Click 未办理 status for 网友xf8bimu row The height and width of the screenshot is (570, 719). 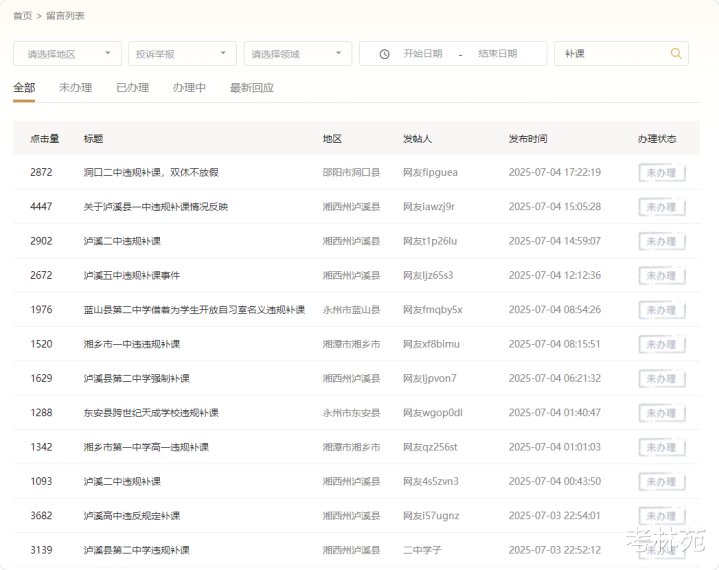662,345
